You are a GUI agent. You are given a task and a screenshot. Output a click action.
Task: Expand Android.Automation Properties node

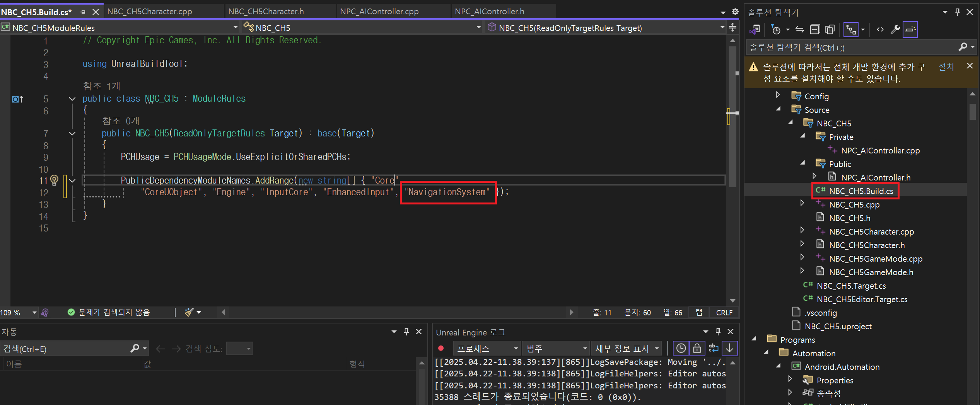pyautogui.click(x=790, y=379)
